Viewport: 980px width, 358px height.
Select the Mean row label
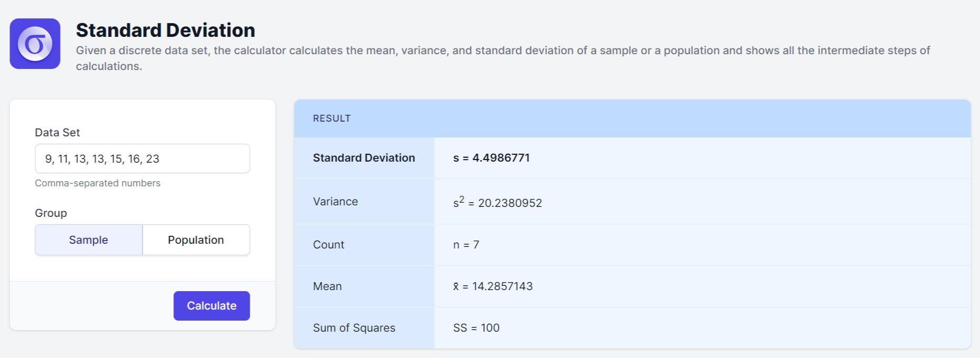pos(327,286)
